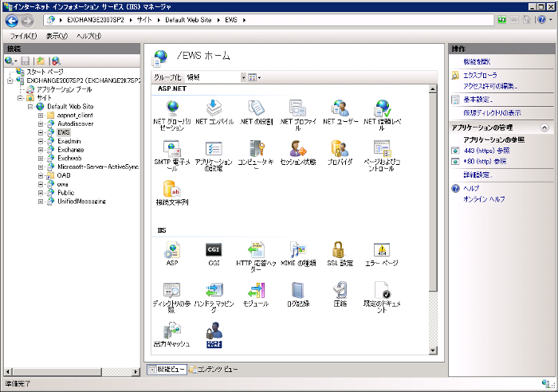Viewport: 558px width, 392px height.
Task: Open the 詳細設定 action link
Action: pos(478,174)
